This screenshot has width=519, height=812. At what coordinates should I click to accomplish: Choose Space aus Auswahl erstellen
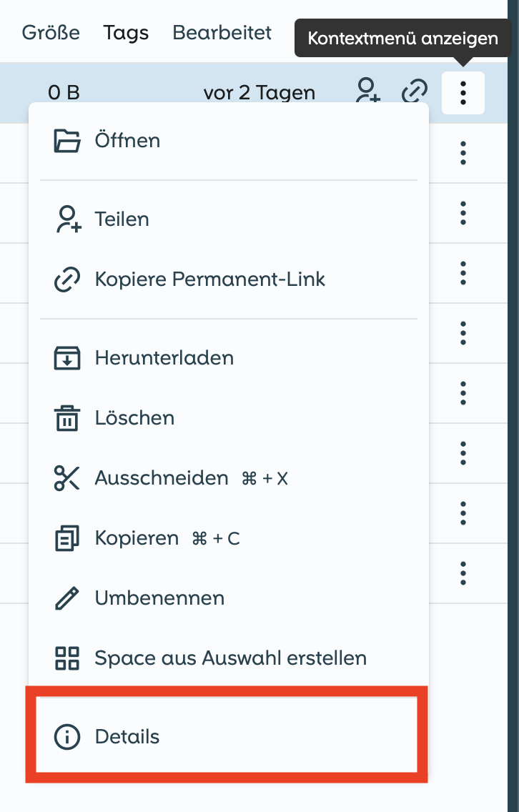click(230, 658)
